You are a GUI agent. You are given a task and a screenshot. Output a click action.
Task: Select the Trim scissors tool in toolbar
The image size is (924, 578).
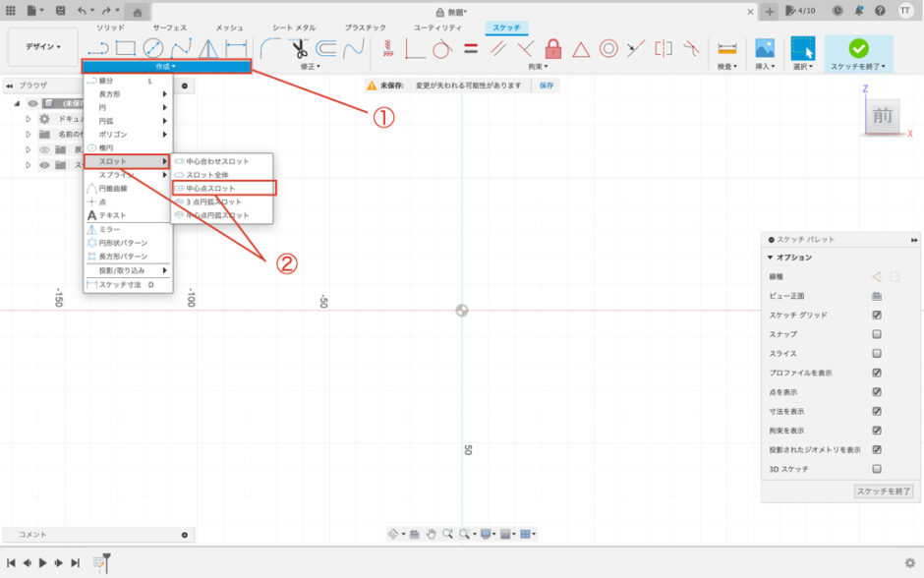coord(299,48)
